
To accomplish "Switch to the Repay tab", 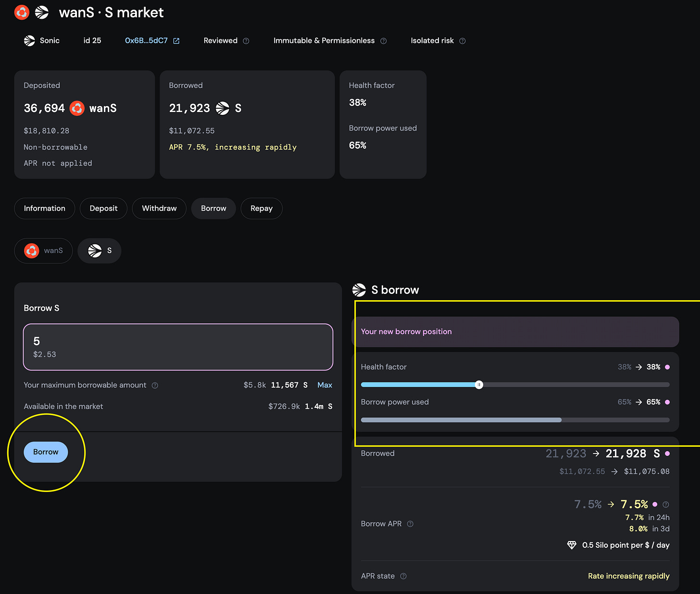I will 262,208.
